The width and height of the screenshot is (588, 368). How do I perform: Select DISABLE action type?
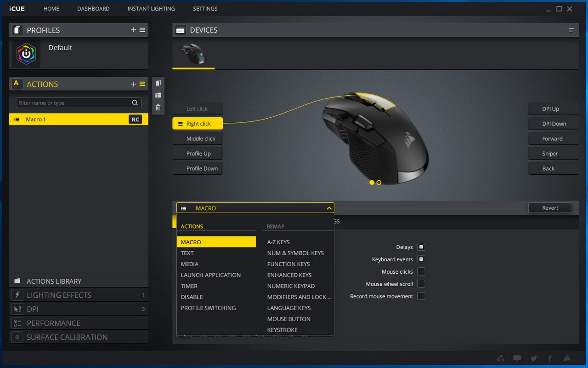(x=216, y=297)
